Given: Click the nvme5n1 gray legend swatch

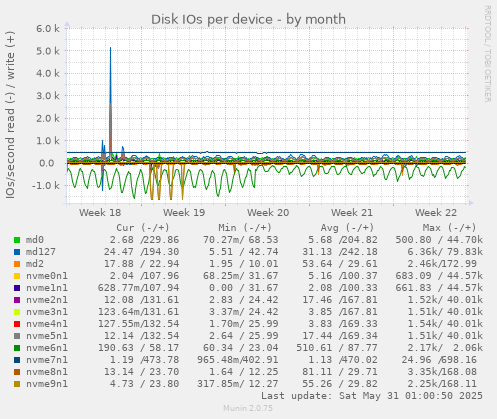Looking at the screenshot, I should [17, 336].
